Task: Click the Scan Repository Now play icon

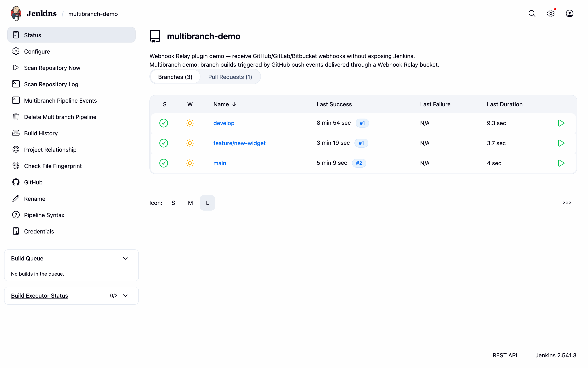Action: pyautogui.click(x=16, y=68)
